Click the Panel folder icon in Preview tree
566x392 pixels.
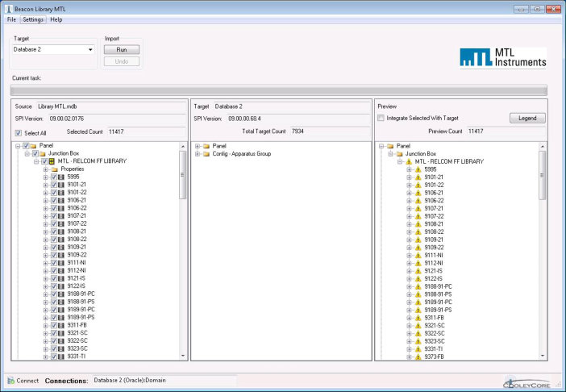click(390, 146)
